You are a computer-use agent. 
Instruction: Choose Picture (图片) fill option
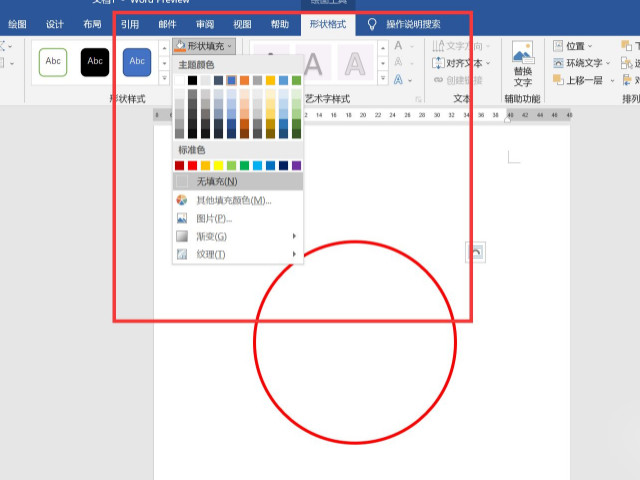[214, 218]
